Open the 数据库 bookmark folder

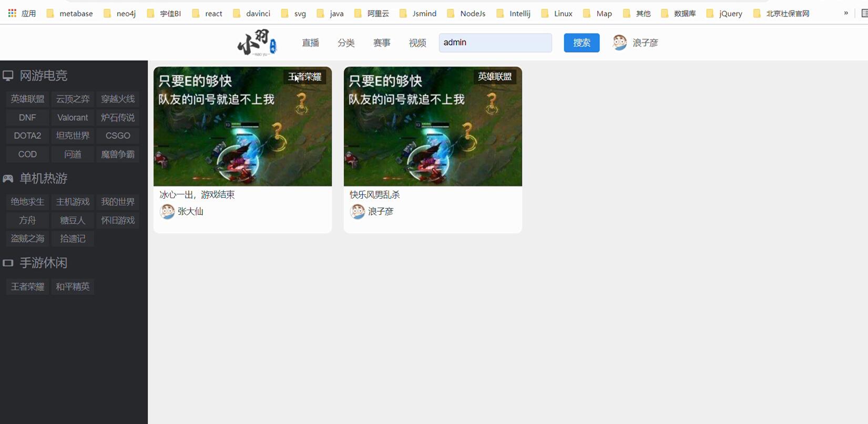tap(679, 13)
